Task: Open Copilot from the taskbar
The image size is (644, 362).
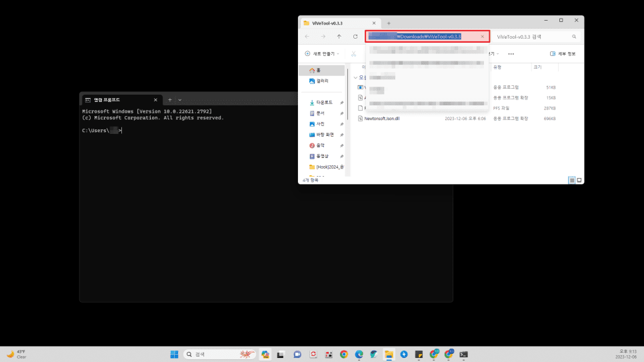Action: pyautogui.click(x=265, y=354)
